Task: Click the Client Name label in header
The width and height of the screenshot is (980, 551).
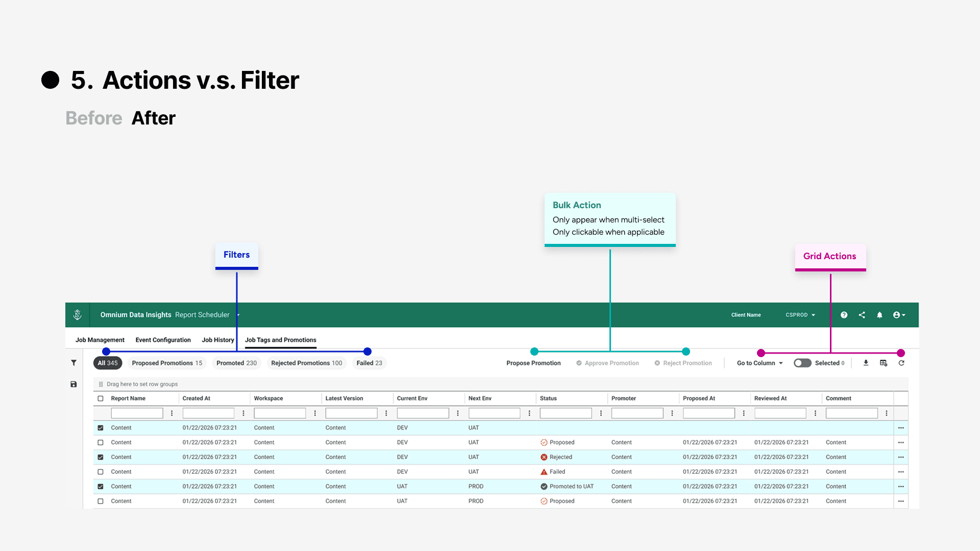Action: [x=746, y=315]
